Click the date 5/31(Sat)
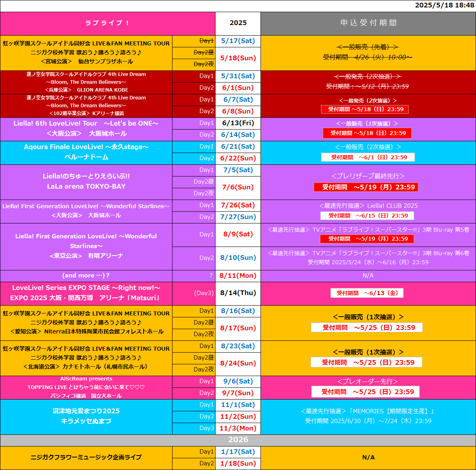Viewport: 476px width, 470px height. 238,76
